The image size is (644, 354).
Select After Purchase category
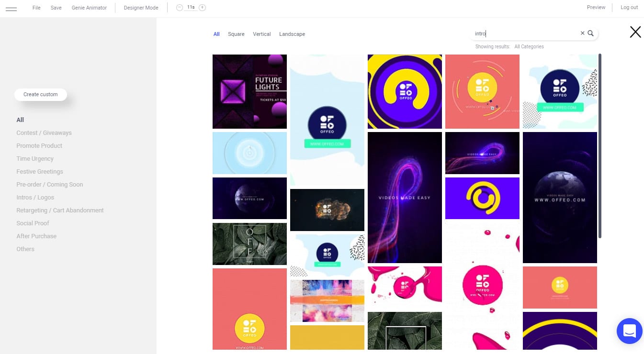tap(36, 236)
